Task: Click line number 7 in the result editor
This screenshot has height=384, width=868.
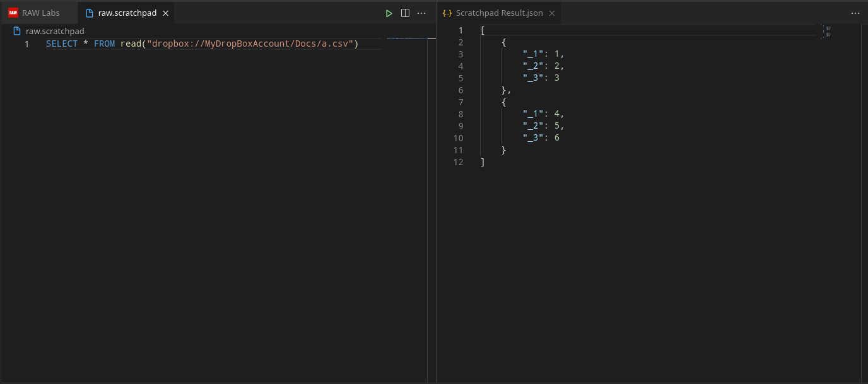Action: pyautogui.click(x=460, y=102)
